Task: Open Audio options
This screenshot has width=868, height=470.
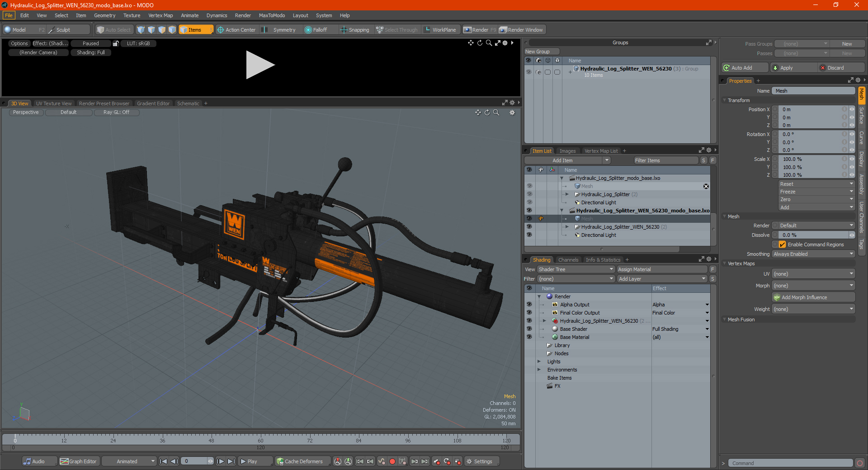Action: (x=39, y=461)
